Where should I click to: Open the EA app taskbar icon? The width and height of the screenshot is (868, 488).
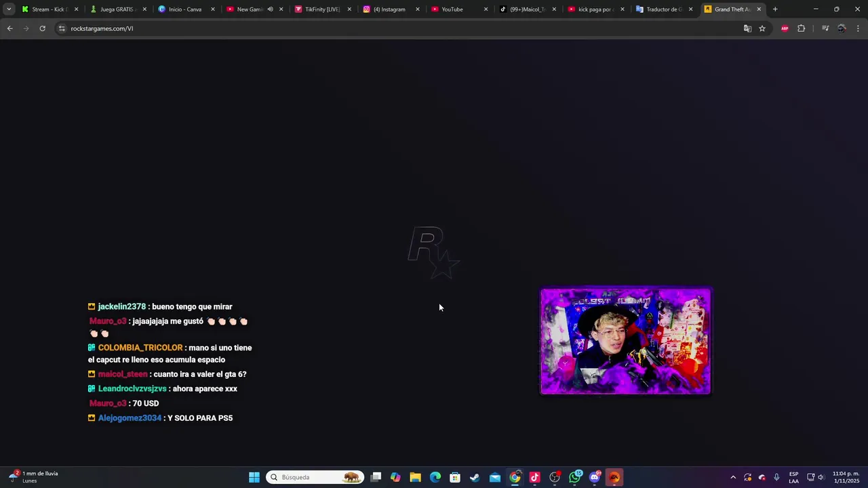click(614, 477)
